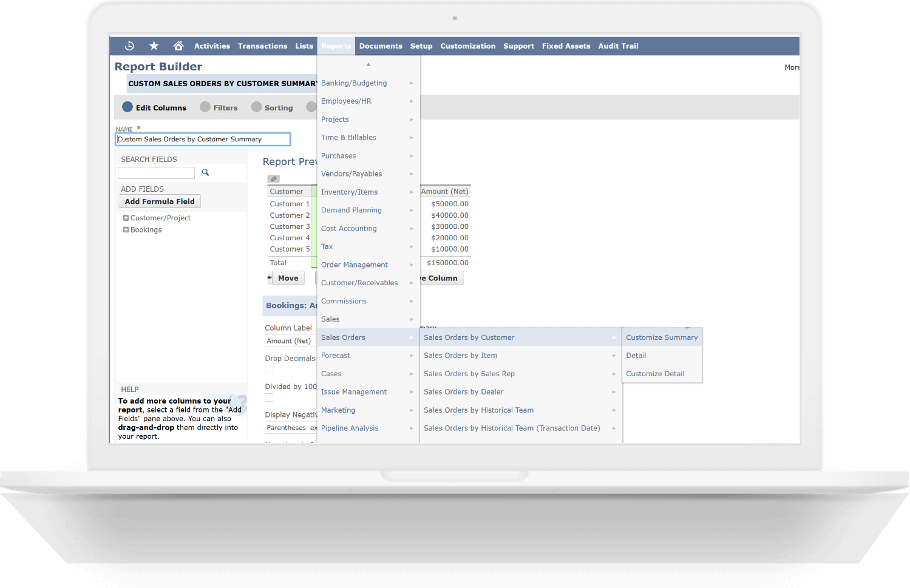Expand the Banking/Budgeting submenu
Viewport: 910px width, 588px height.
tap(368, 83)
